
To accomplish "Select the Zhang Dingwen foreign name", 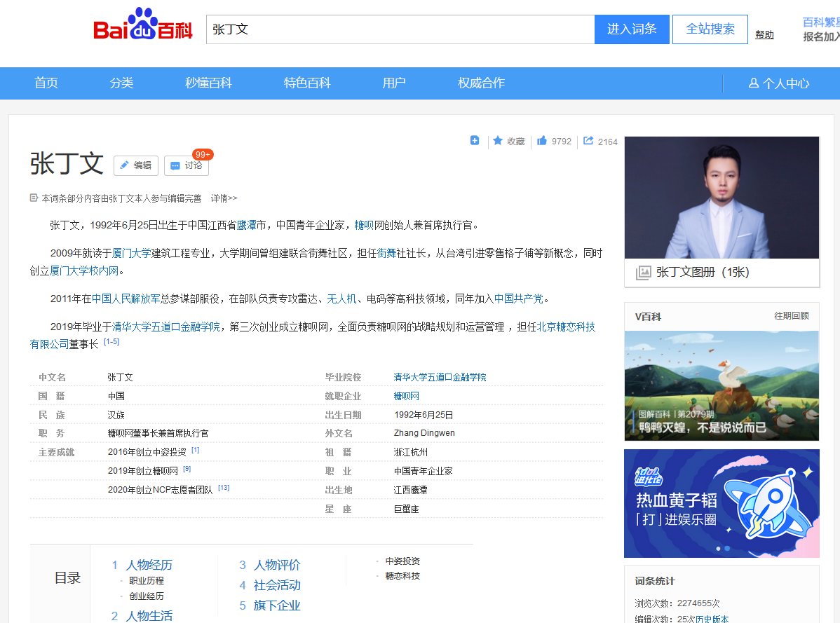I will 424,433.
